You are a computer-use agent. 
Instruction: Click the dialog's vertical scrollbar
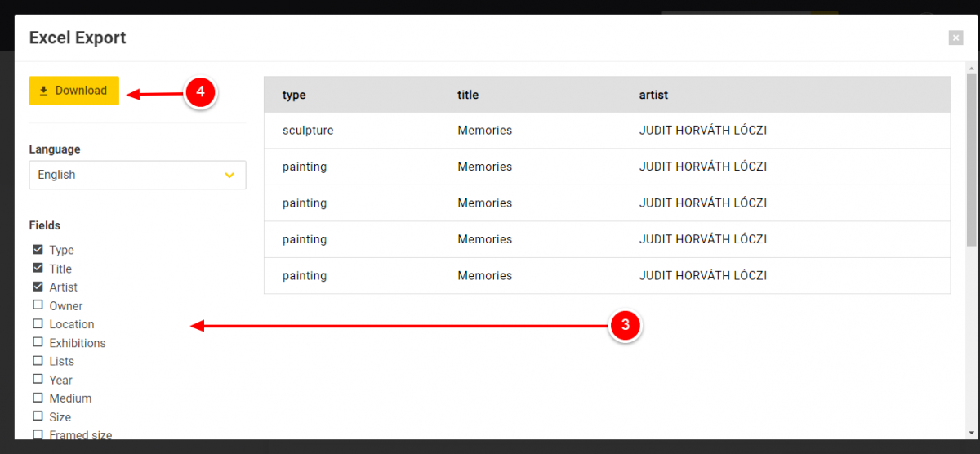click(971, 163)
